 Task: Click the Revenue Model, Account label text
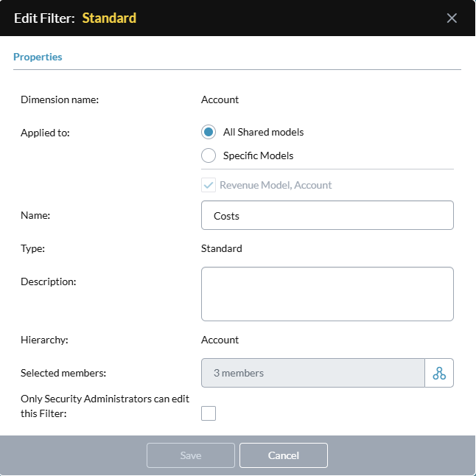(x=276, y=185)
